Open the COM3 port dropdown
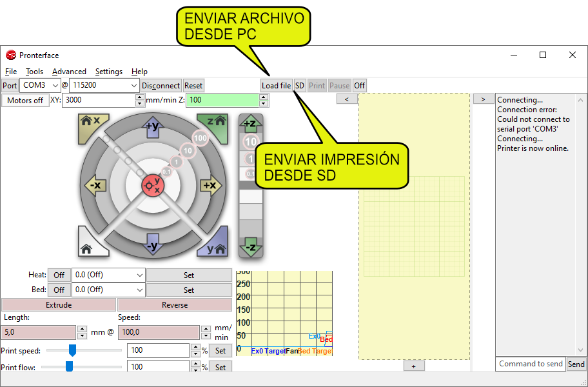 tap(40, 86)
